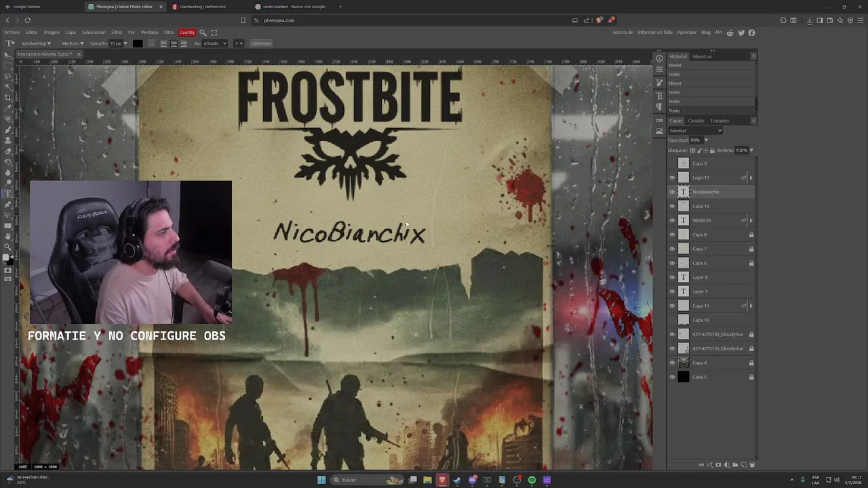Screen dimensions: 868x488
Task: Open the Informar un fallo link
Action: click(x=655, y=33)
